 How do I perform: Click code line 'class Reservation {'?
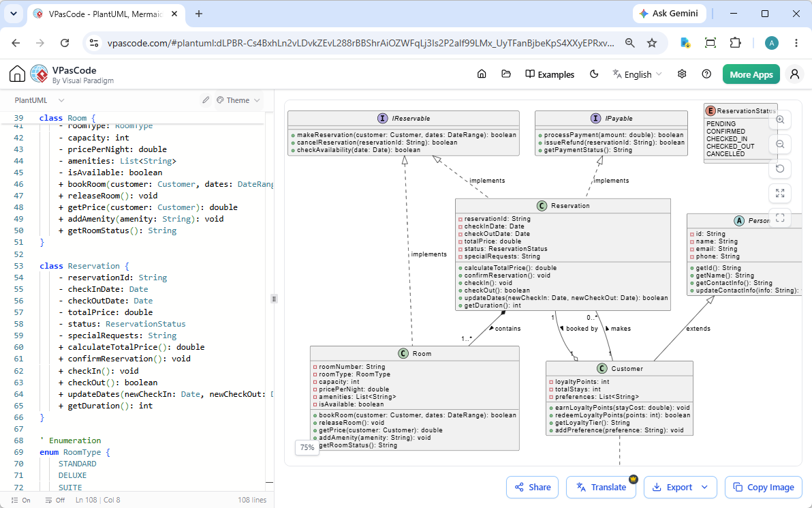click(84, 266)
